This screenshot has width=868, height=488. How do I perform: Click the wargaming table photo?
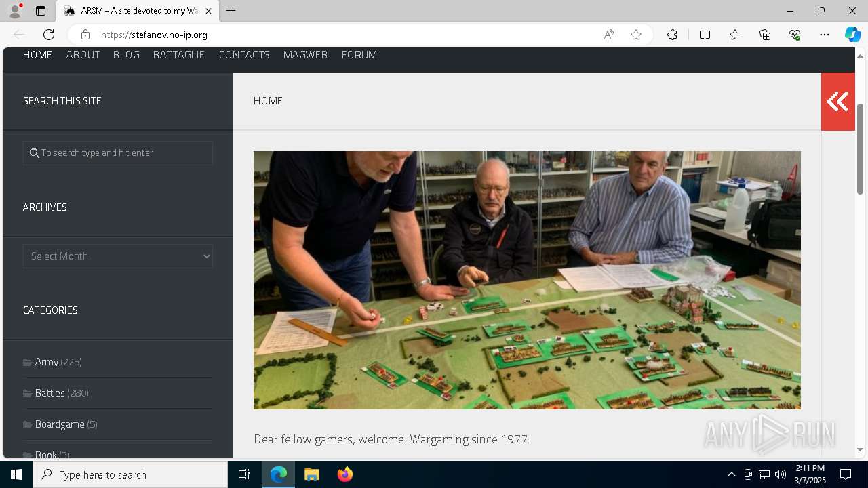(527, 280)
